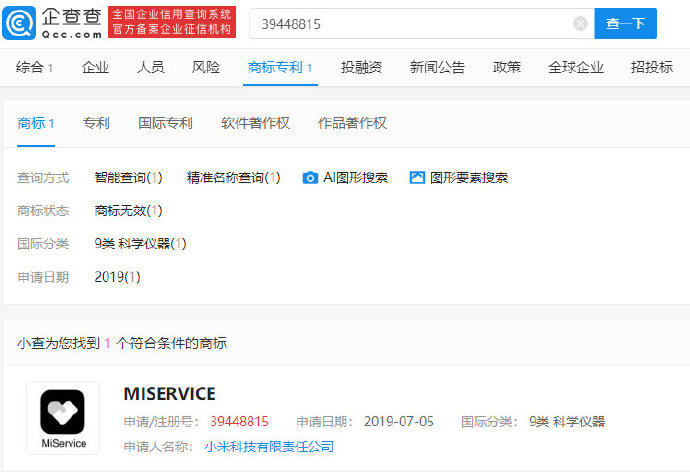Select the 专利 sub-tab
This screenshot has width=690, height=472.
click(96, 123)
